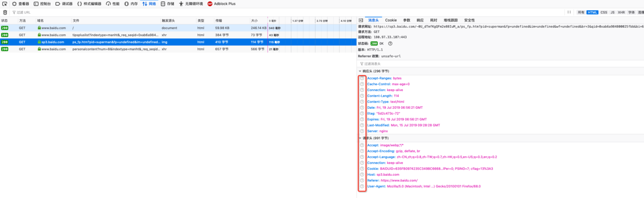Open help icon for Accept-Language header
644x198 pixels.
click(x=362, y=157)
